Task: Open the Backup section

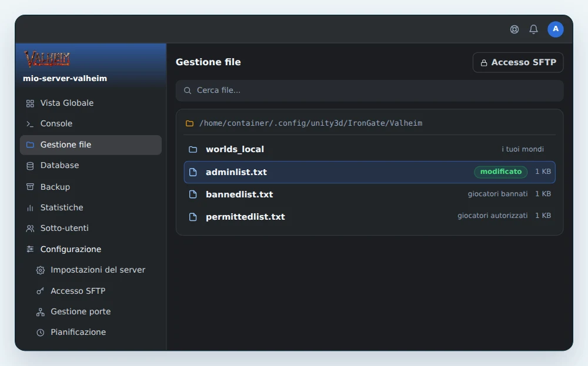Action: [91, 187]
